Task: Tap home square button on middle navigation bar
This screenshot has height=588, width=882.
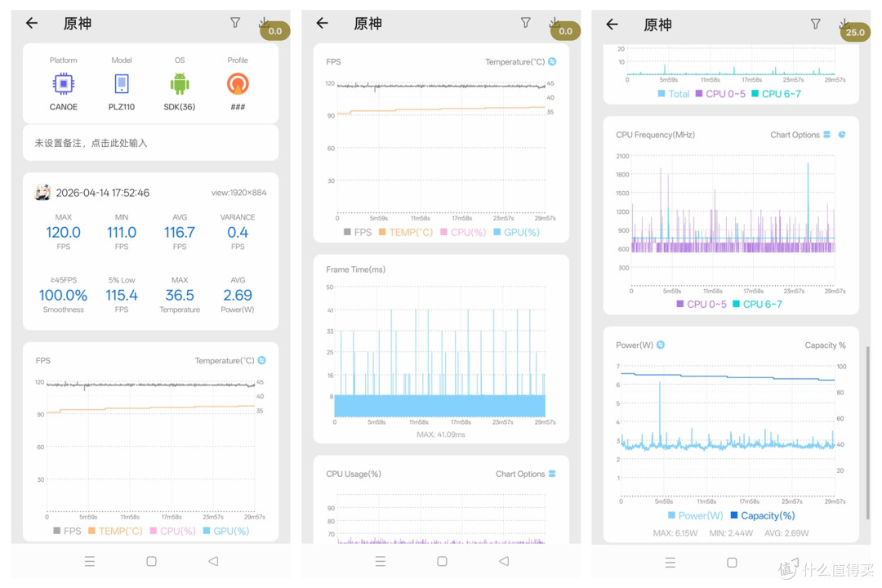Action: tap(442, 561)
